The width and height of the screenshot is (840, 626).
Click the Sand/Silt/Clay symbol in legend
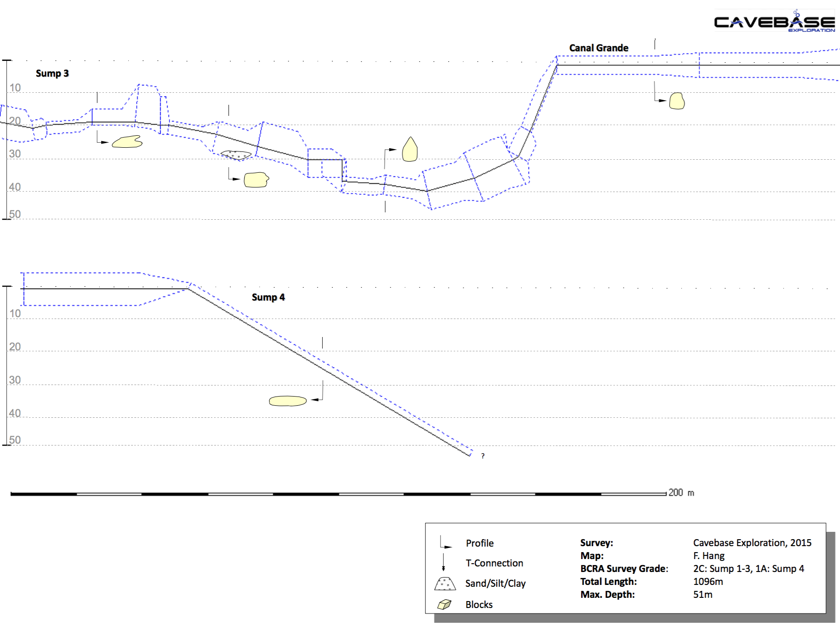(x=445, y=584)
